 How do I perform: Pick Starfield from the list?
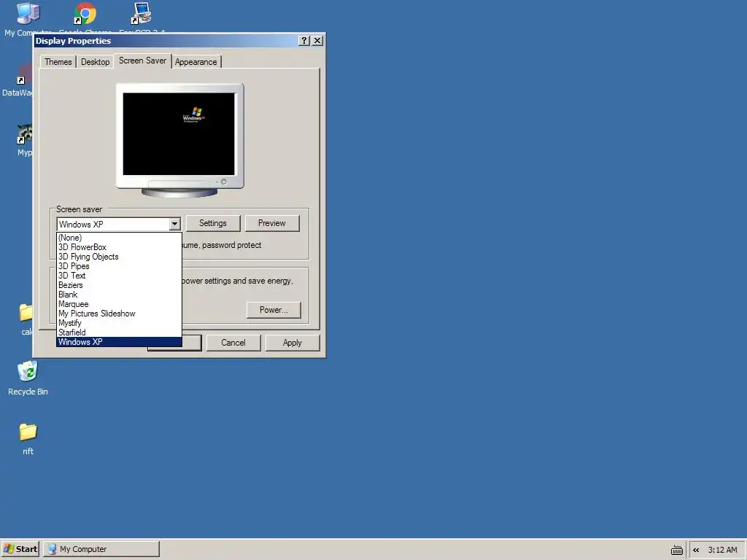coord(119,332)
